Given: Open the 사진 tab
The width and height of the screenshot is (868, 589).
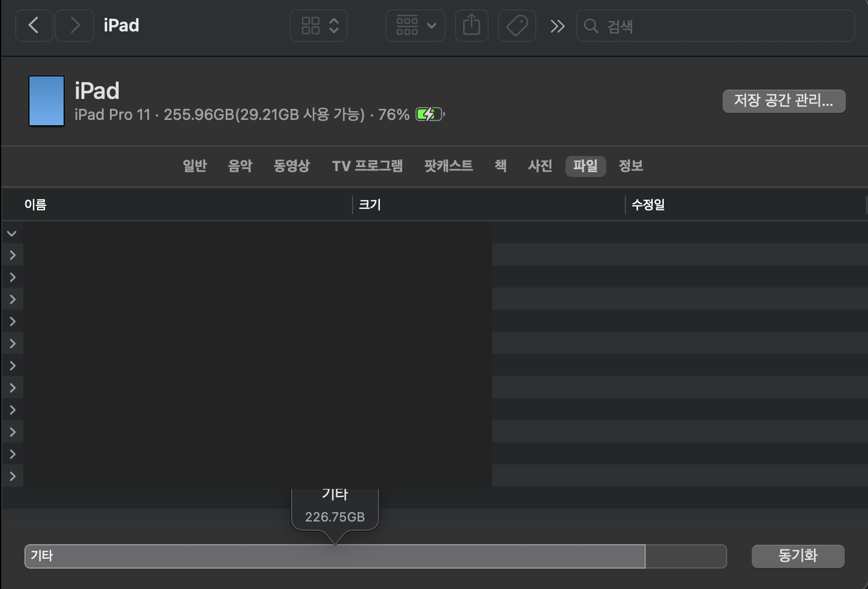Looking at the screenshot, I should click(539, 166).
